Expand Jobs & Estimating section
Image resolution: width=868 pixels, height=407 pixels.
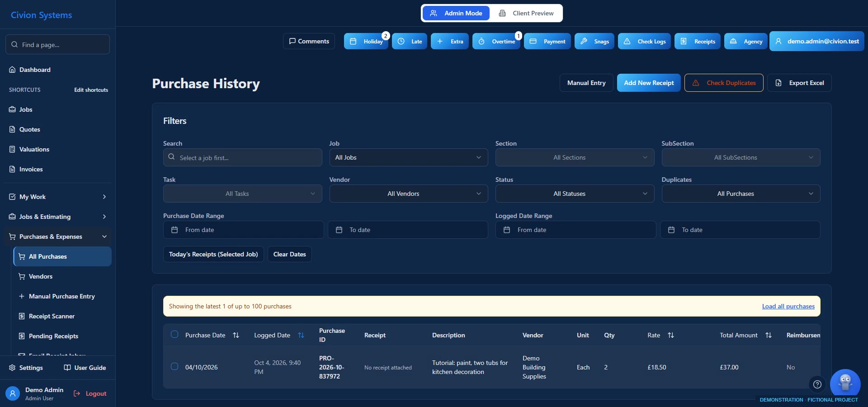[x=57, y=217]
